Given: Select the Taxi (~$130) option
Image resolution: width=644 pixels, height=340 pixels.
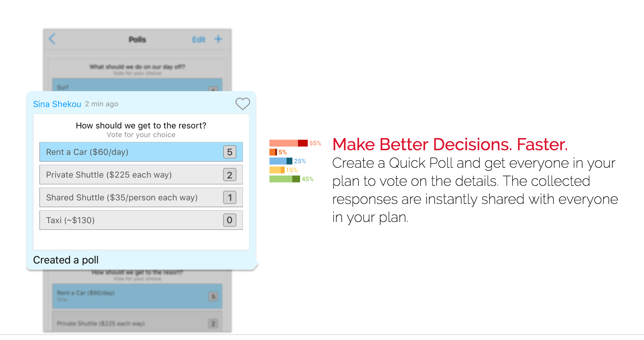Looking at the screenshot, I should coord(141,220).
